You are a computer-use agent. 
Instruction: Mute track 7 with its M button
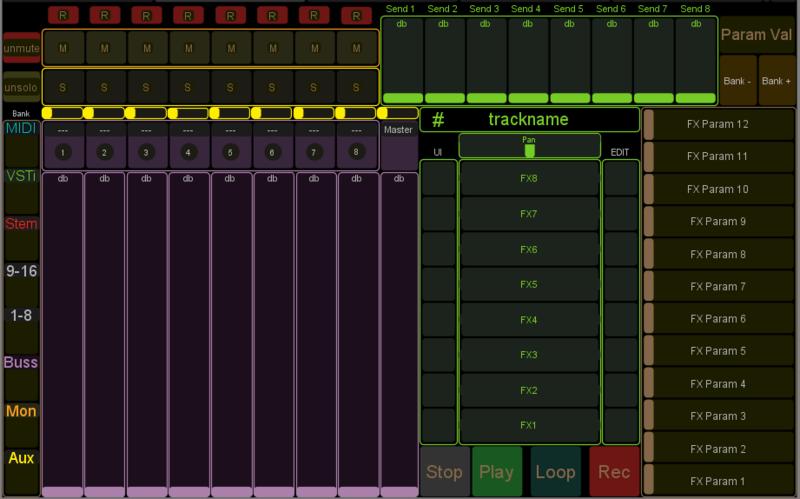(x=314, y=48)
